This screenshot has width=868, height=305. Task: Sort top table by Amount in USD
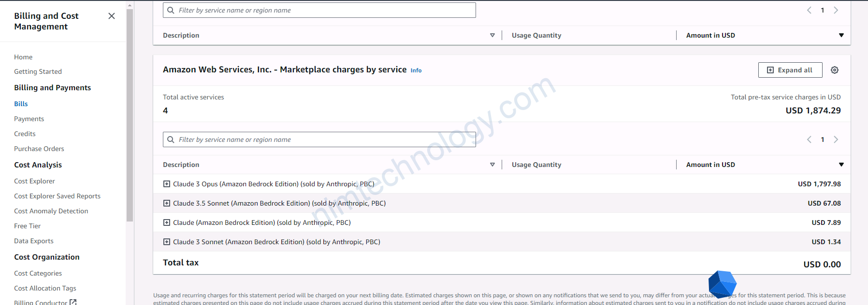[841, 35]
